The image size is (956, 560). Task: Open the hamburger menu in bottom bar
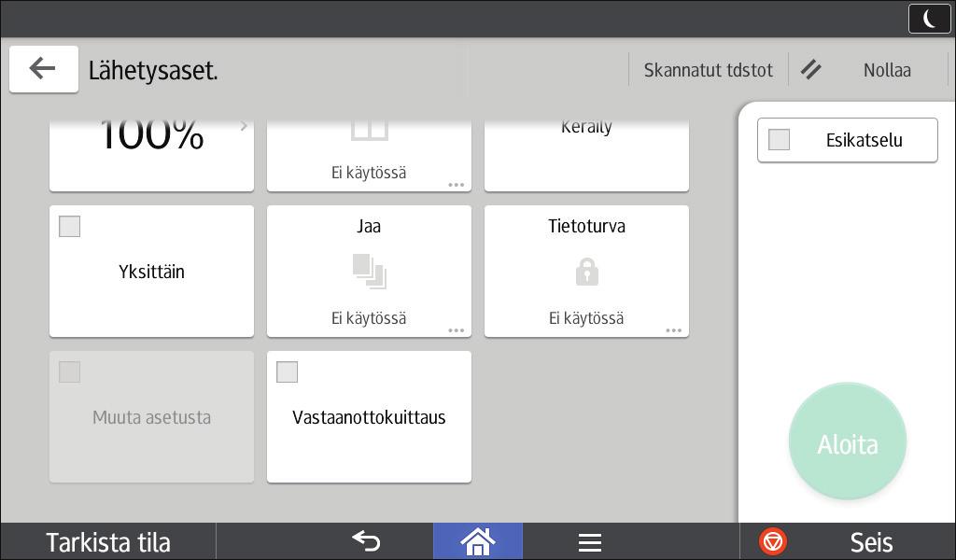[x=590, y=541]
